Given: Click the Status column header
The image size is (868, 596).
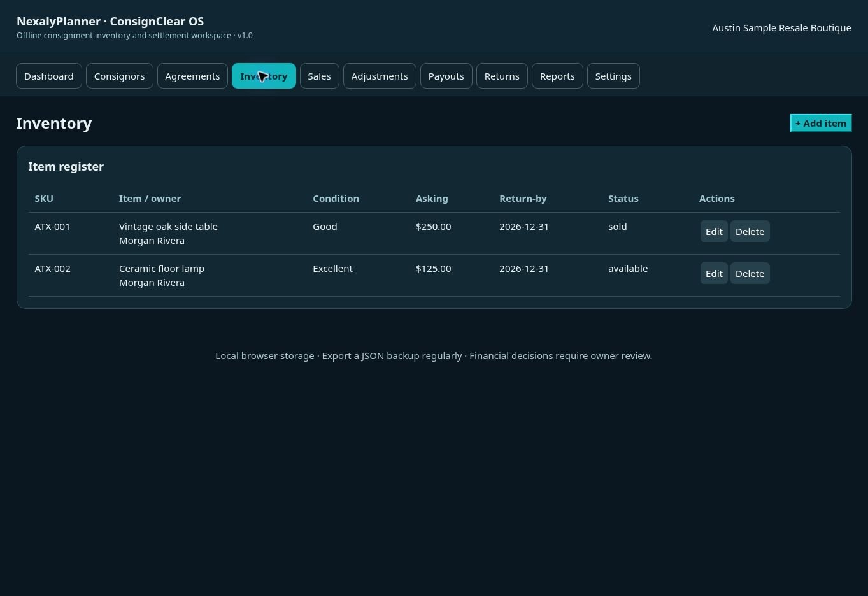Looking at the screenshot, I should pyautogui.click(x=623, y=199).
